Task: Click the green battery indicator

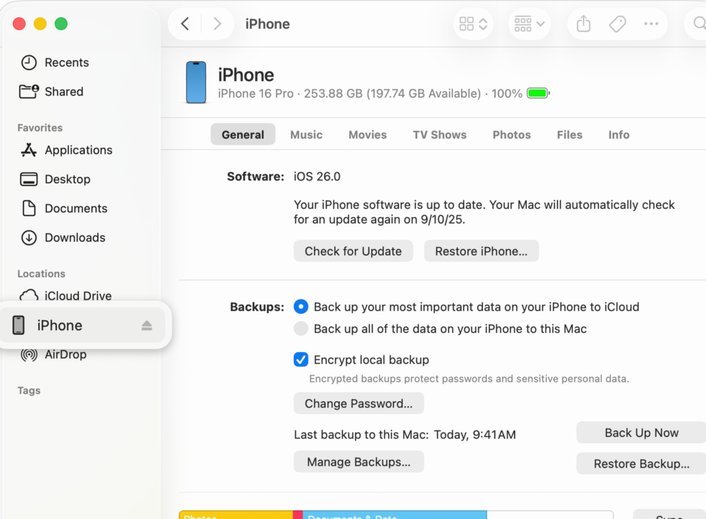Action: 538,94
